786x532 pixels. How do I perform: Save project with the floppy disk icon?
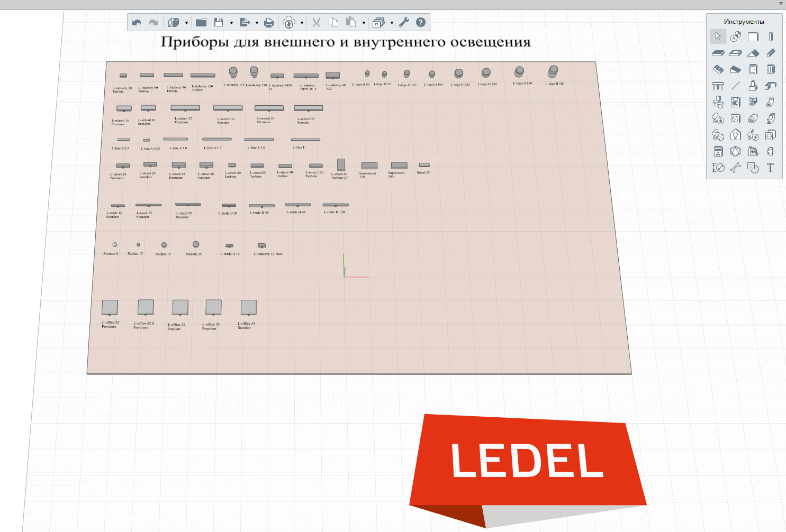point(219,22)
